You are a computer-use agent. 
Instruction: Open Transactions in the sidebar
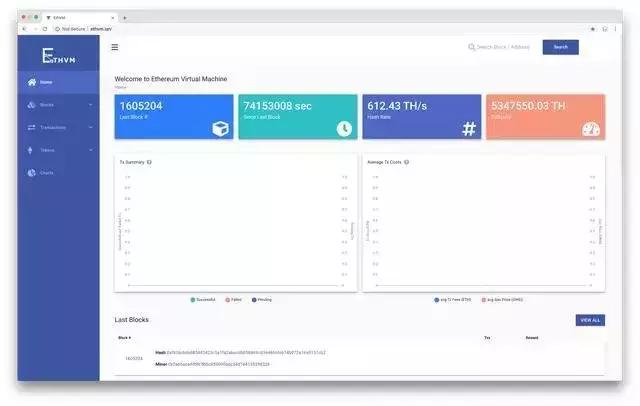pos(58,127)
